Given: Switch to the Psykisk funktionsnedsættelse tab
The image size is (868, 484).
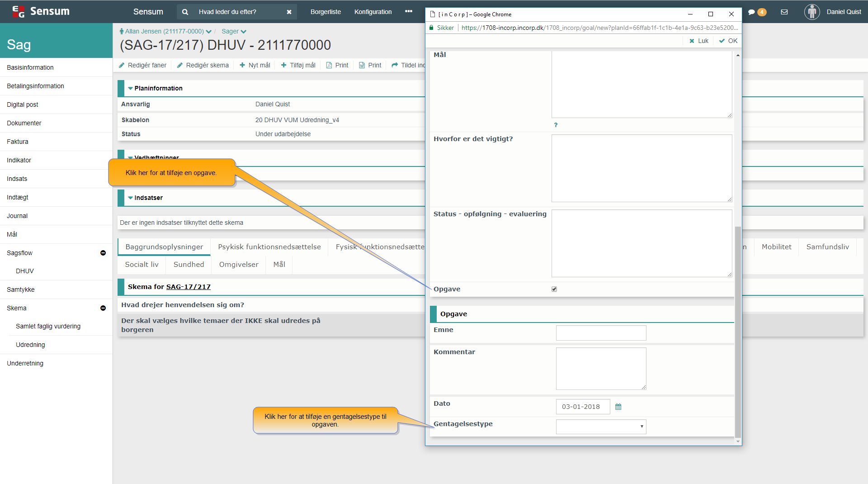Looking at the screenshot, I should (x=269, y=247).
